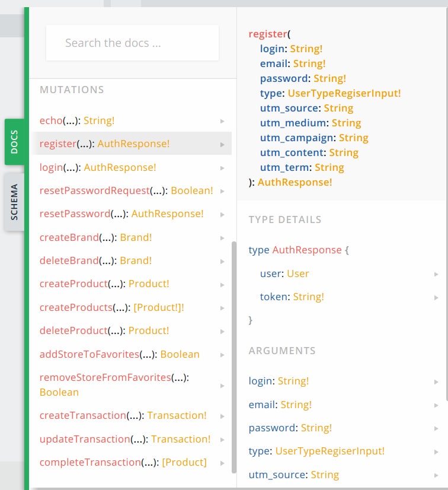Image resolution: width=448 pixels, height=490 pixels.
Task: Open updateTransaction mutation entry
Action: (125, 439)
